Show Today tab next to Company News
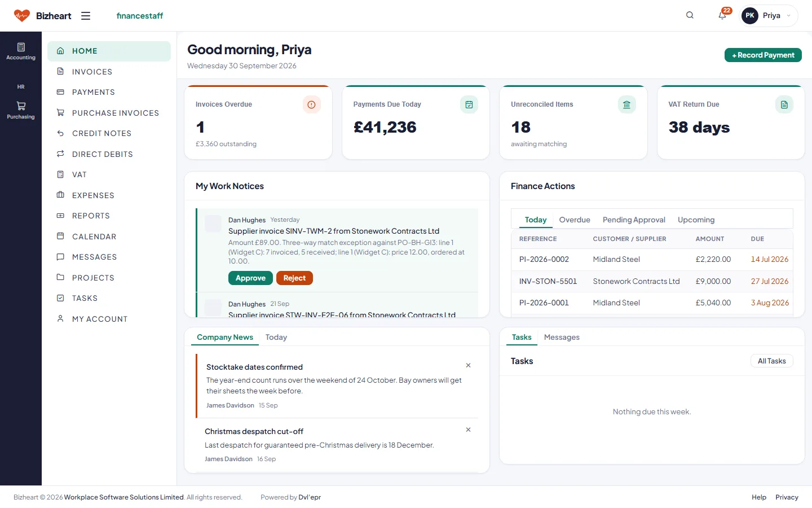The image size is (812, 508). pos(276,337)
